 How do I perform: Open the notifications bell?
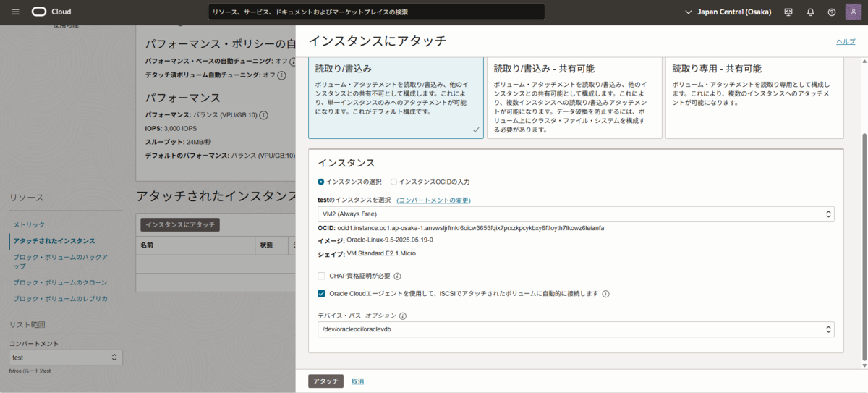(810, 12)
